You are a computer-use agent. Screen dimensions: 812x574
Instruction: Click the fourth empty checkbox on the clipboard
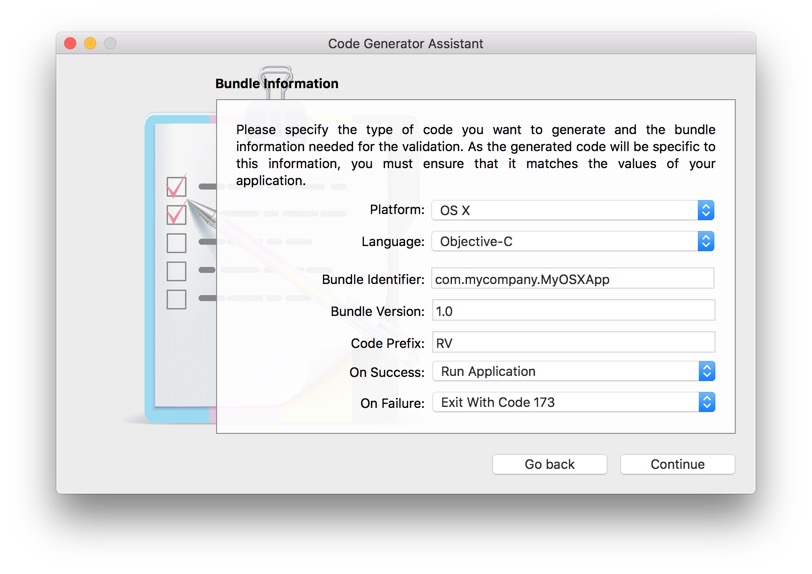click(176, 270)
